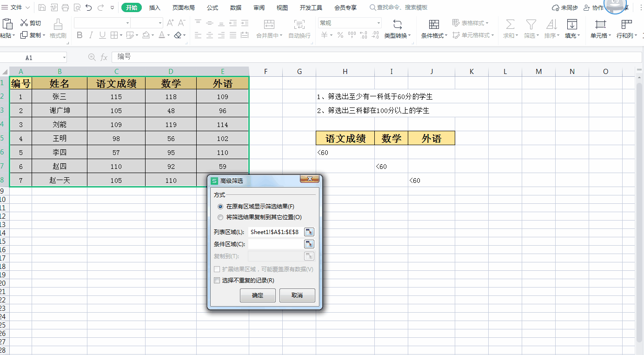
Task: Click the eraser clear-format icon
Action: [x=178, y=35]
